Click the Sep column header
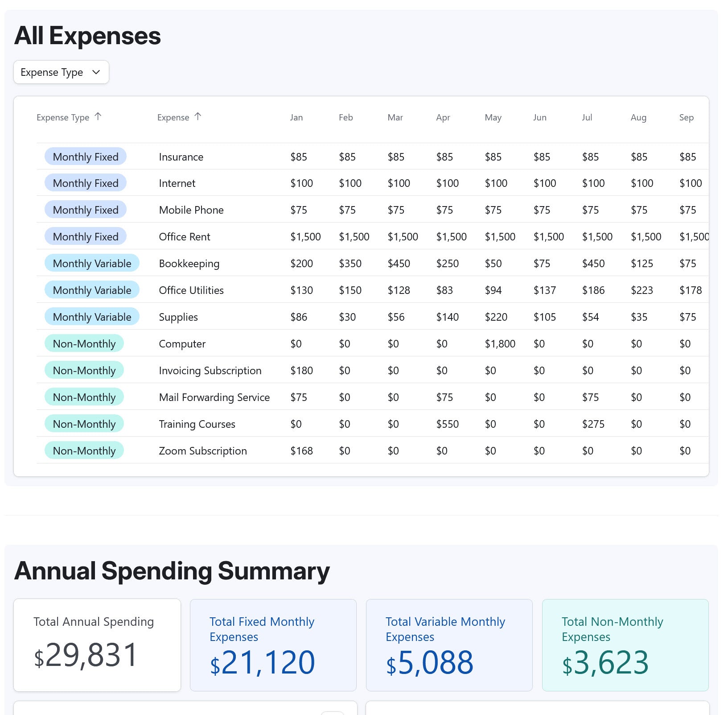728x715 pixels. [x=686, y=118]
